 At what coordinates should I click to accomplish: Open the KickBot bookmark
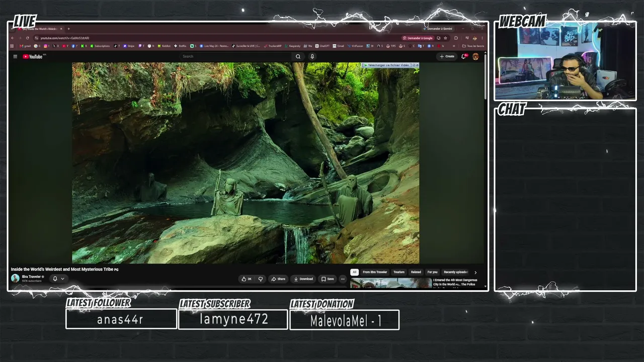tap(165, 46)
